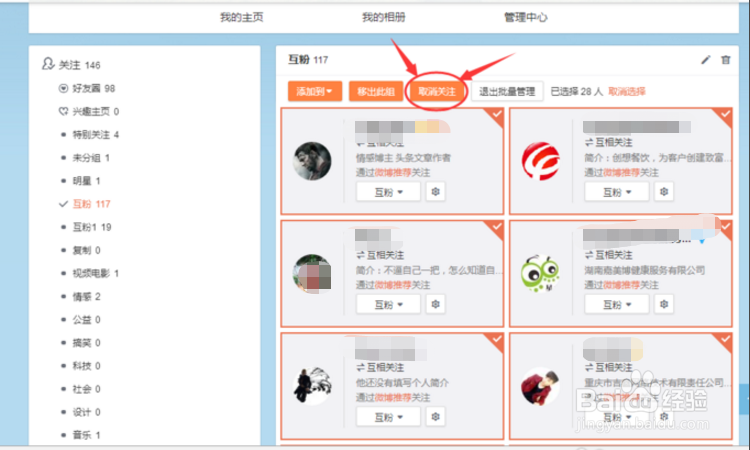Viewport: 750px width, 450px height.
Task: Open 互粉 dropdown on the 情感博主 card
Action: pyautogui.click(x=388, y=192)
